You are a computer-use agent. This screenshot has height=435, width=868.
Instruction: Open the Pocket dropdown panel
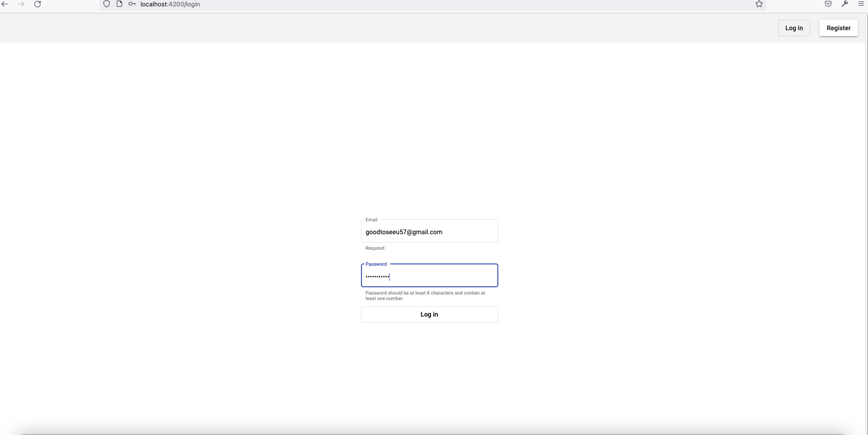pos(828,4)
